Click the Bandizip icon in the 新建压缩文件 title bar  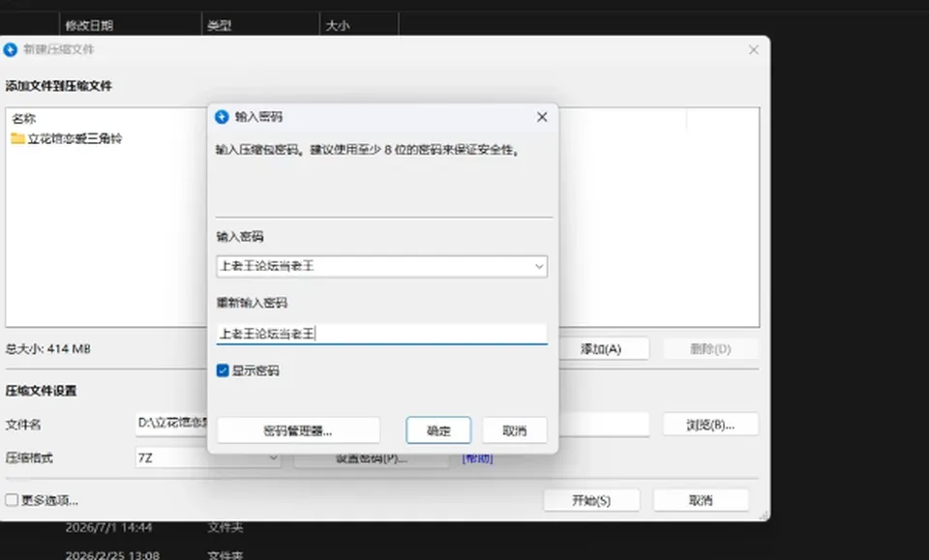(10, 49)
